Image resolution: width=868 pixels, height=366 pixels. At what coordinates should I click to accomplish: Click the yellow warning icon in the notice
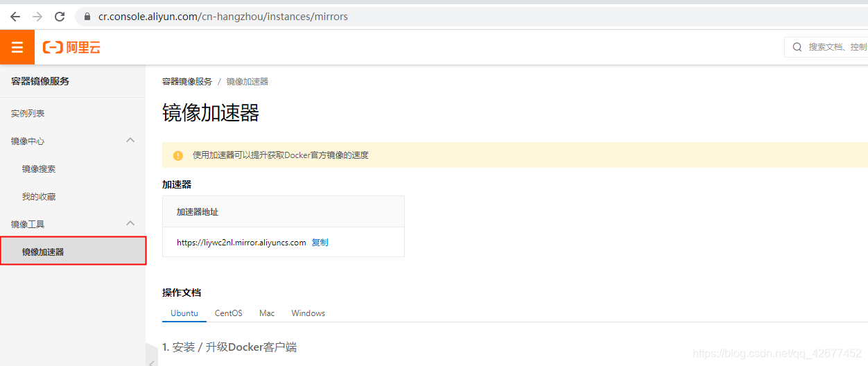[x=178, y=155]
